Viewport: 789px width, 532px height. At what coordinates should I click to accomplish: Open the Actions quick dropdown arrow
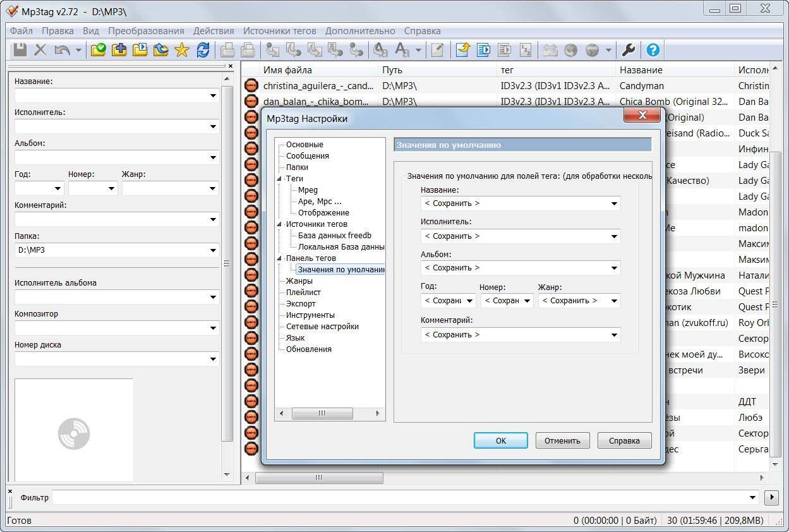coord(418,50)
